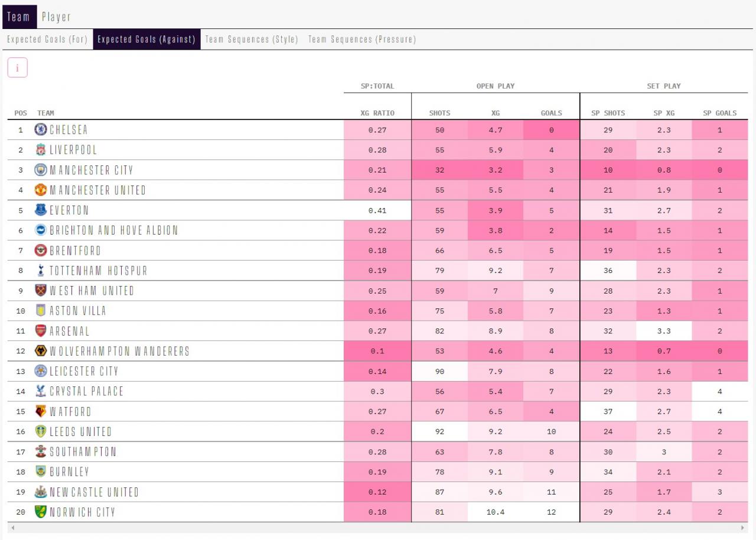Viewport: 756px width, 540px height.
Task: Open the Team Sequences (Pressure) tab
Action: click(x=362, y=40)
